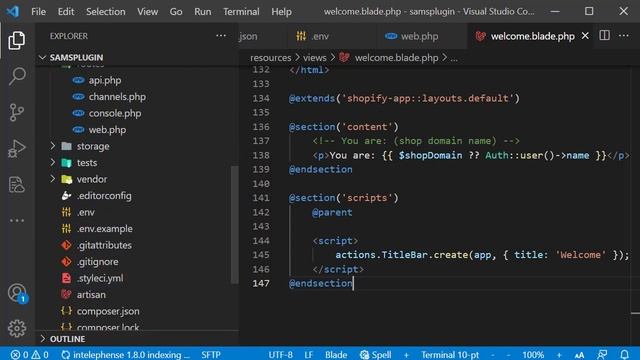Click the plus after 100% zoom
Screen dimensions: 640x360
(x=559, y=355)
